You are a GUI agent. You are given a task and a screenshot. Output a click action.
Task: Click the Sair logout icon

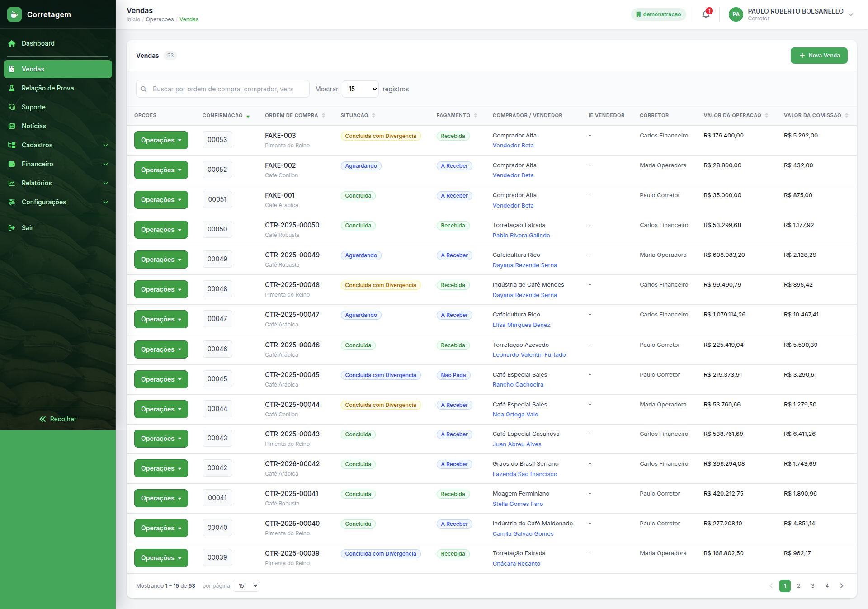[12, 228]
